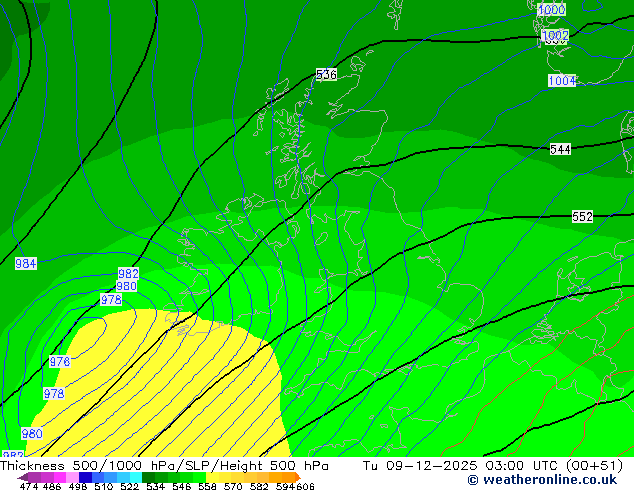Click the 1000 isobar pressure label
Viewport: 634px width, 490px height.
pyautogui.click(x=552, y=10)
